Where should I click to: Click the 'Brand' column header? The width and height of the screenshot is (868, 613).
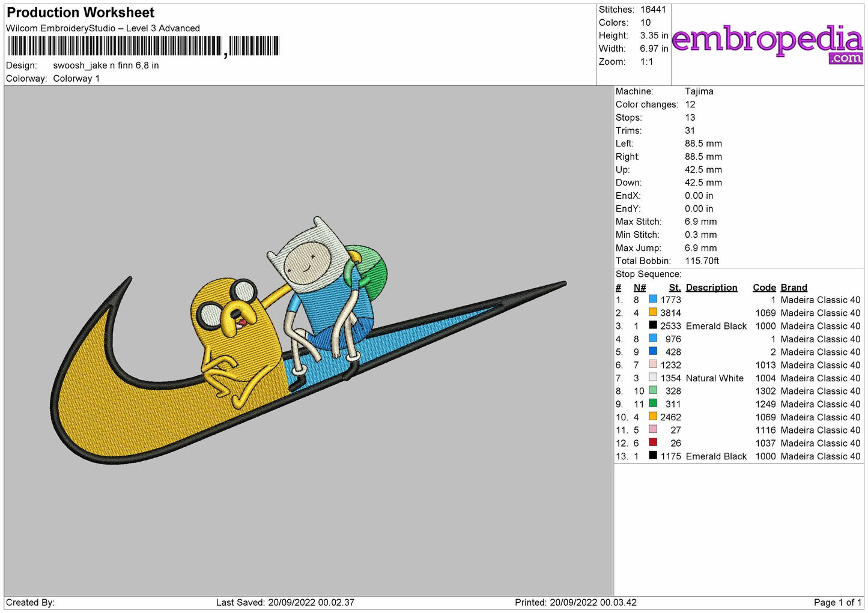click(x=794, y=288)
